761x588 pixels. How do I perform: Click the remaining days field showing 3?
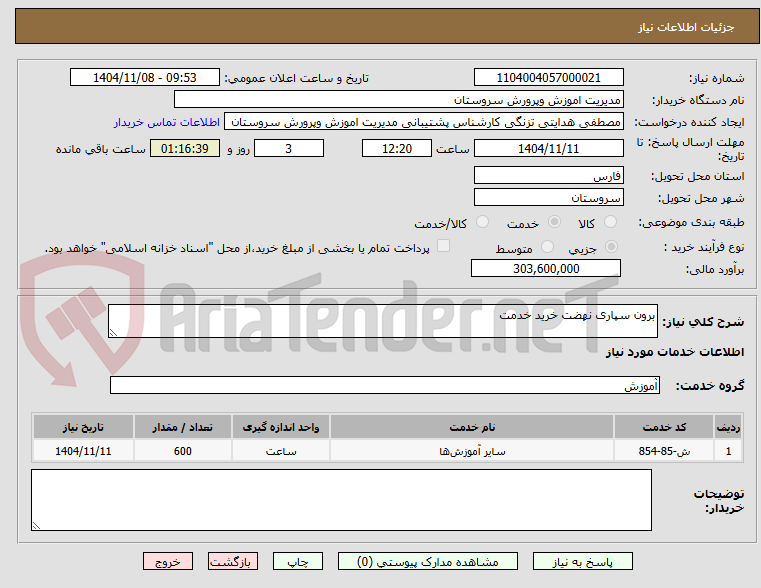point(289,148)
